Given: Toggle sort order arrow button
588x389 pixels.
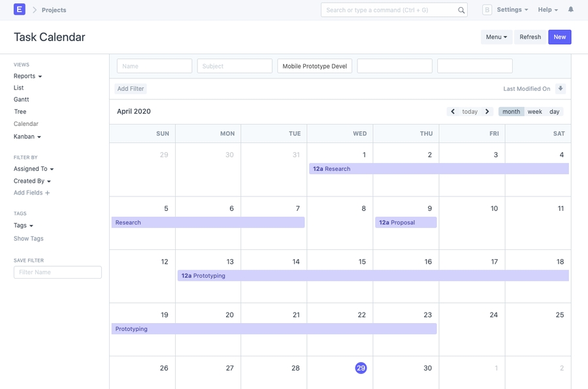Looking at the screenshot, I should tap(561, 89).
